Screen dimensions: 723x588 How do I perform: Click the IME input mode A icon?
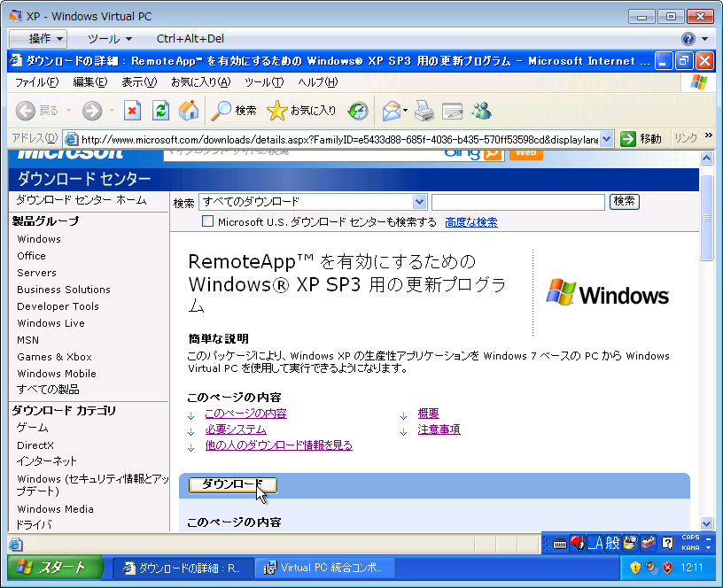(595, 544)
